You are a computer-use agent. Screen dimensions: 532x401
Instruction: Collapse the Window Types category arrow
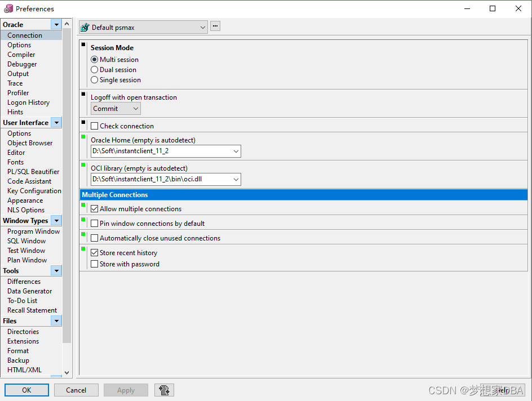56,220
